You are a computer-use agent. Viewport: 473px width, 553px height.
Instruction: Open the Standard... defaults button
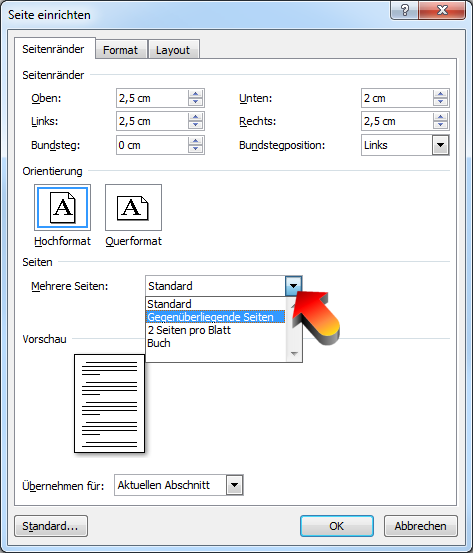(x=51, y=526)
